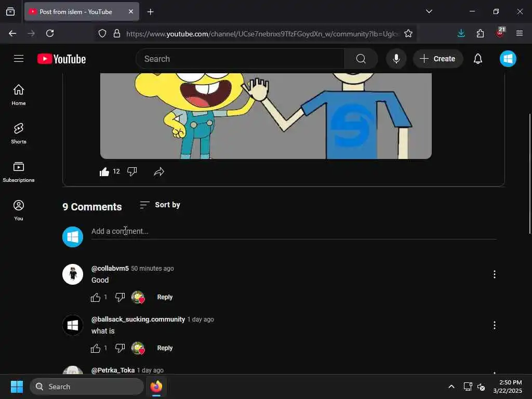Share the community post
The image size is (532, 399).
[159, 171]
